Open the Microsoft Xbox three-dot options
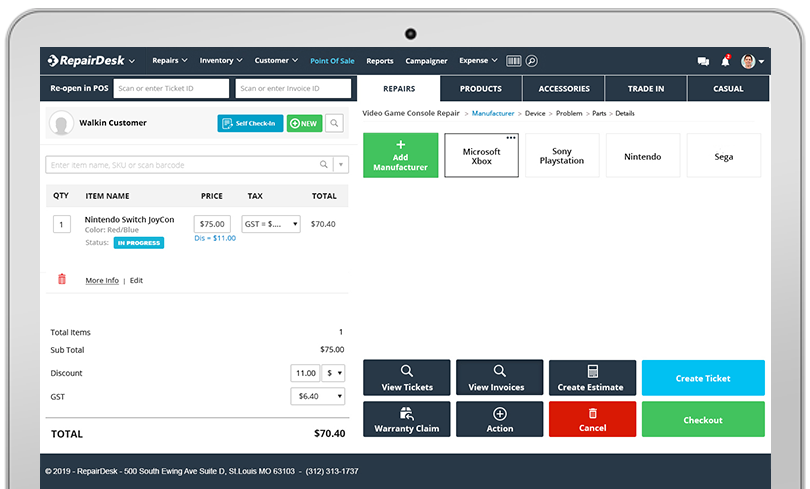Image resolution: width=810 pixels, height=489 pixels. pos(511,138)
